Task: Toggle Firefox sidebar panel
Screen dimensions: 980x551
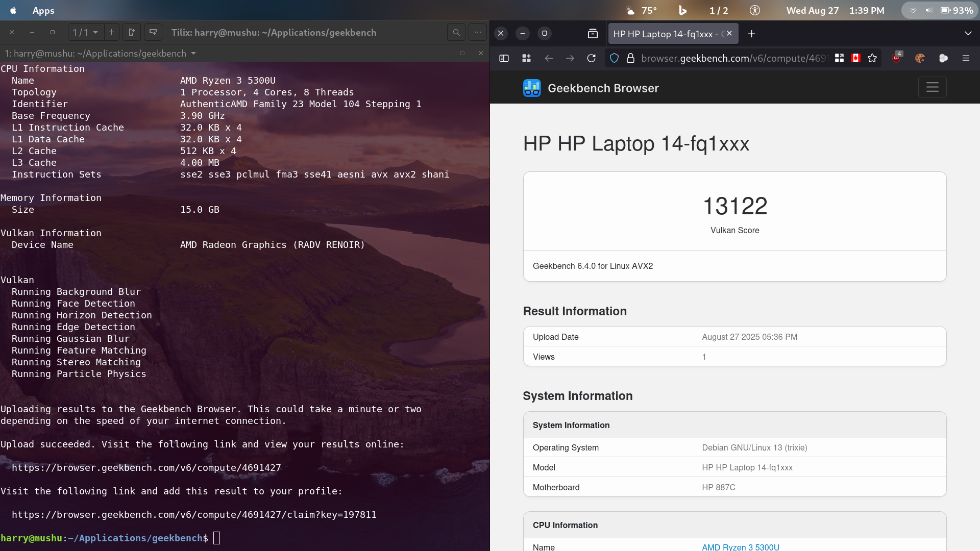Action: pos(504,59)
